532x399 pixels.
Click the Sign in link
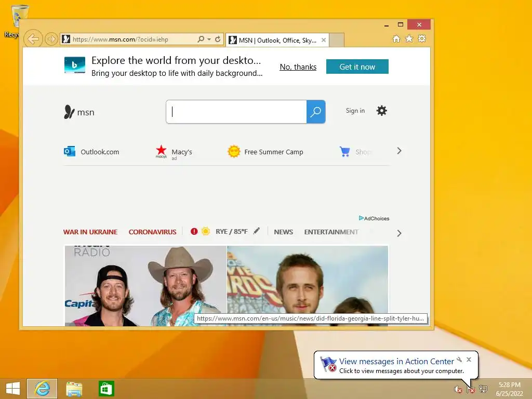point(355,111)
